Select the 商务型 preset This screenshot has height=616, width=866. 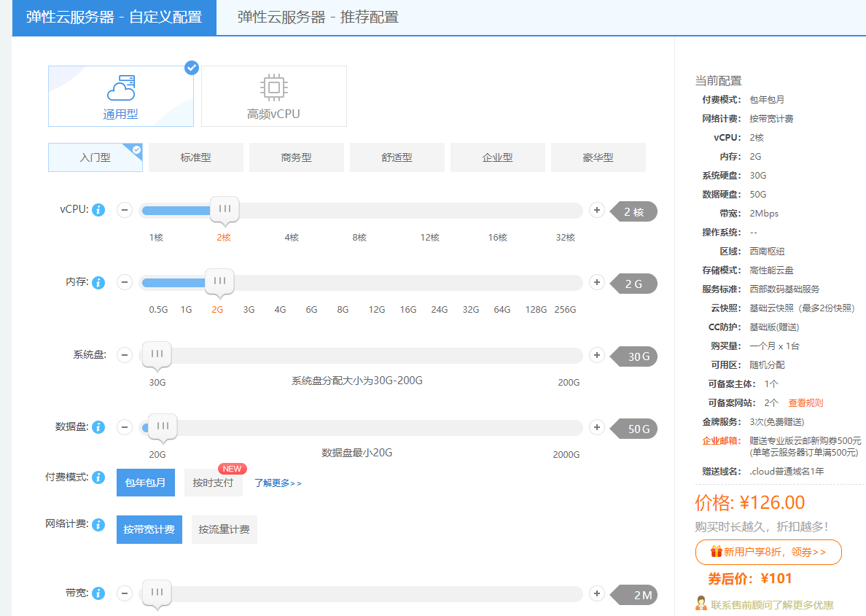(x=297, y=157)
